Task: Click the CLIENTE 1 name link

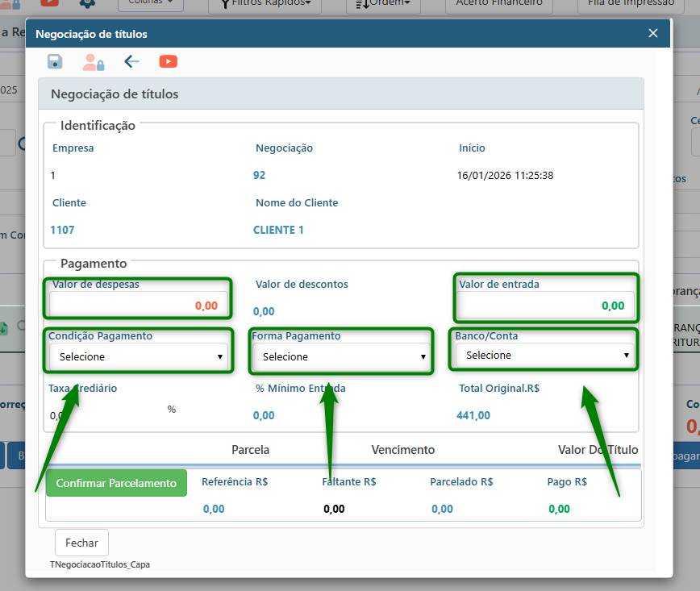Action: click(278, 230)
